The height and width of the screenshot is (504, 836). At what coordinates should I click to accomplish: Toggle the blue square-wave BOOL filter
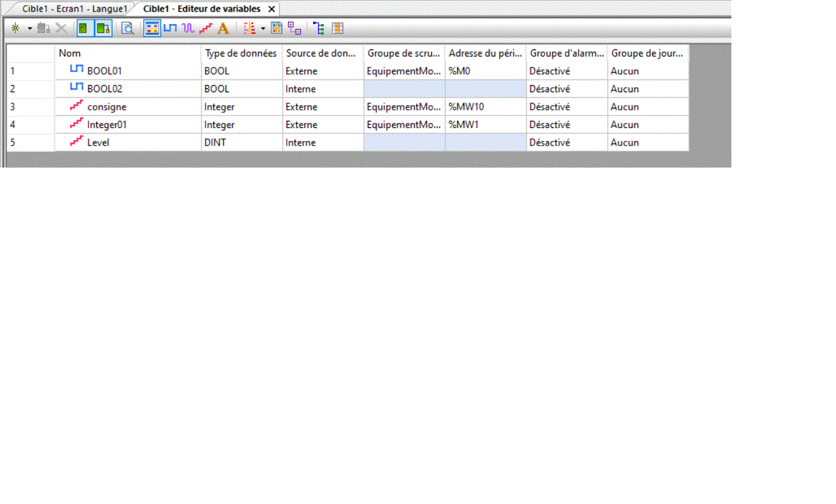click(170, 29)
